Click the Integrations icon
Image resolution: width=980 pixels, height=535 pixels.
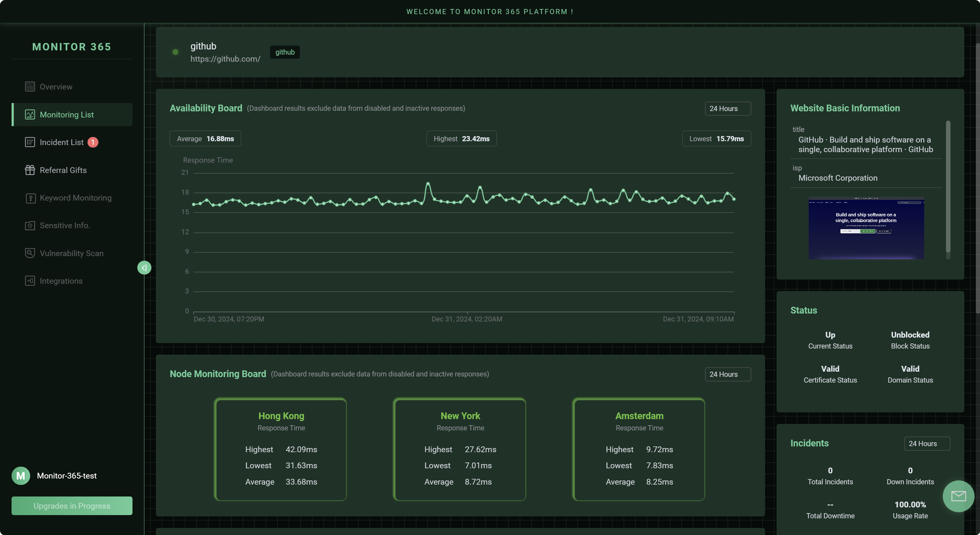pyautogui.click(x=30, y=281)
